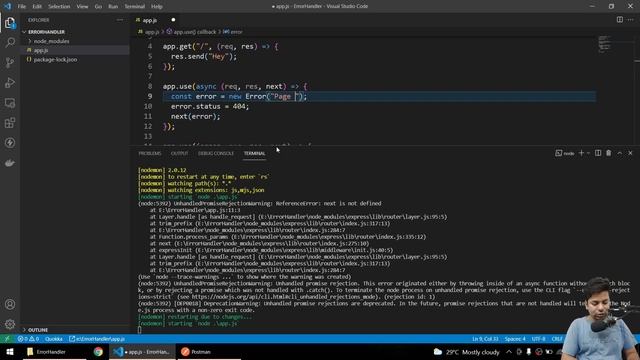Click UTF-8 encoding in status bar
Screen dimensions: 640x360
(538, 339)
